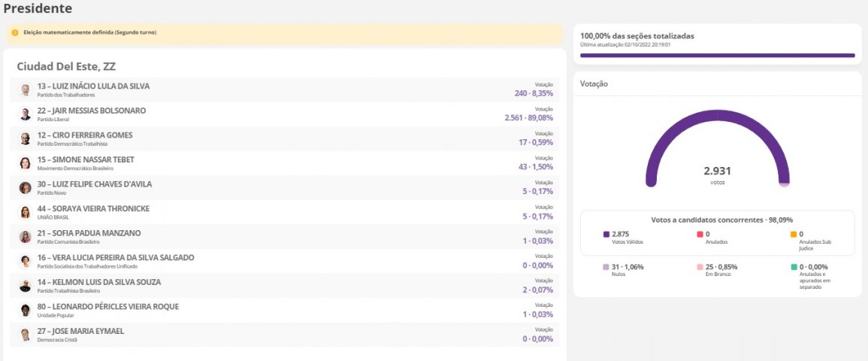Click red Anulados legend swatch
This screenshot has height=361, width=868.
[x=700, y=235]
